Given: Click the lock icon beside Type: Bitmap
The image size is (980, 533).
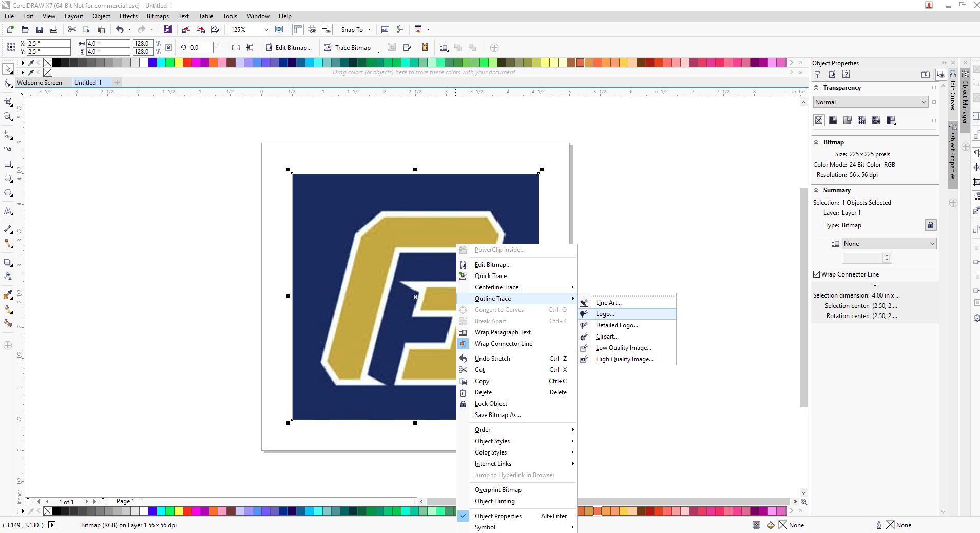Looking at the screenshot, I should point(930,225).
